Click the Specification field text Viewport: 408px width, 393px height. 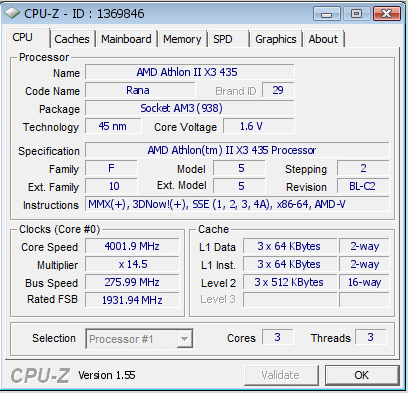[237, 150]
